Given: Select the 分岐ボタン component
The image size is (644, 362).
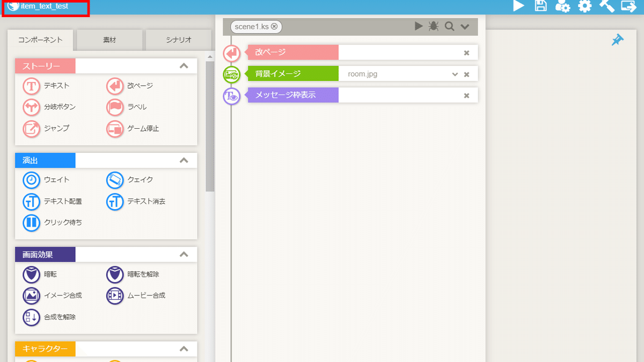Looking at the screenshot, I should [49, 107].
